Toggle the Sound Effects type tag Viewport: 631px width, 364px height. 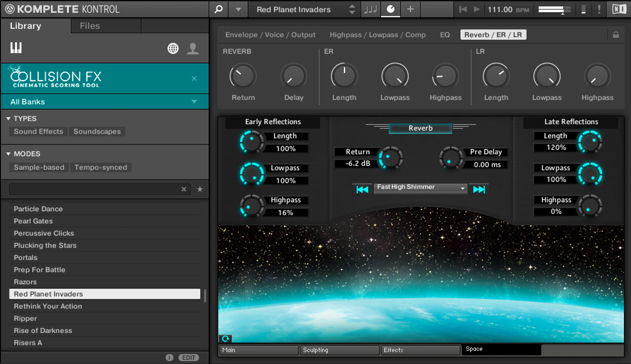click(x=38, y=131)
